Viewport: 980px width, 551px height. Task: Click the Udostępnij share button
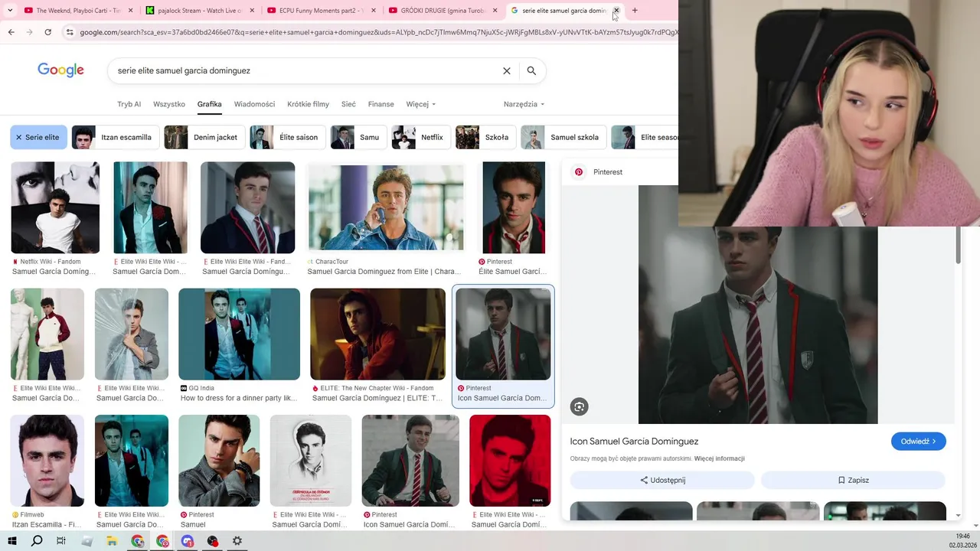click(x=662, y=481)
